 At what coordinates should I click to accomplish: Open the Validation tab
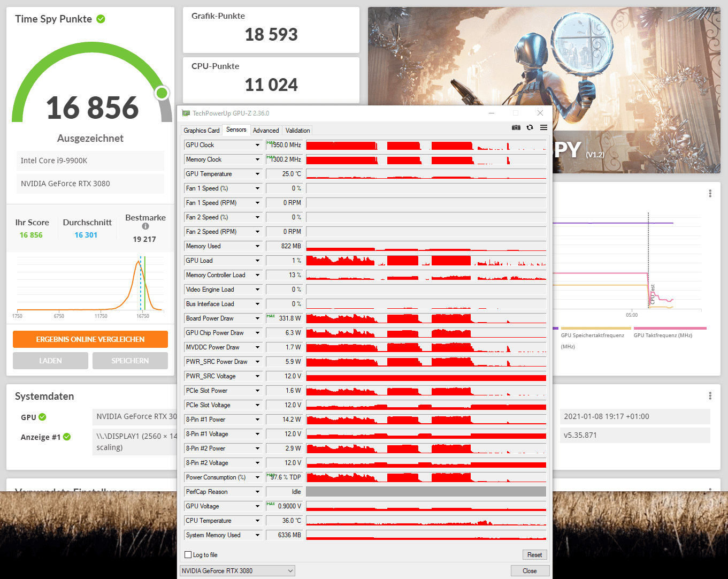coord(297,131)
